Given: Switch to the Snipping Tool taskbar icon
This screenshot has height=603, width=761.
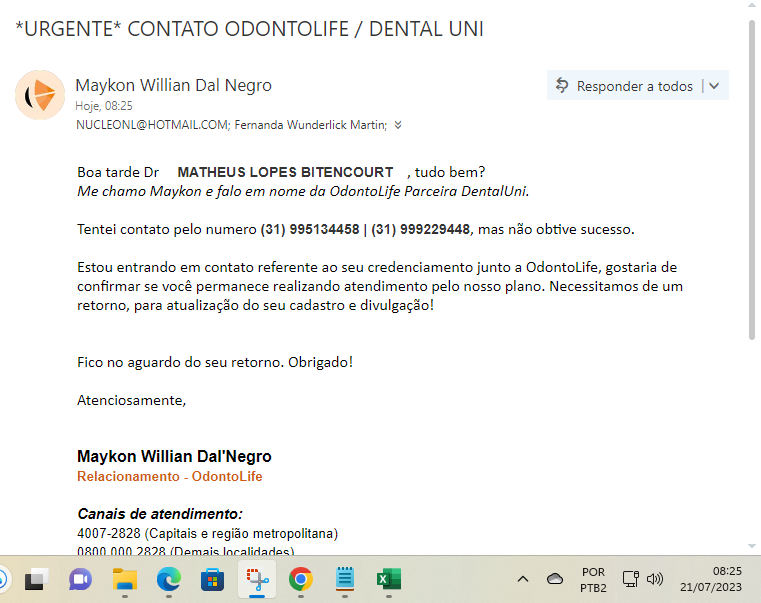Looking at the screenshot, I should (257, 579).
